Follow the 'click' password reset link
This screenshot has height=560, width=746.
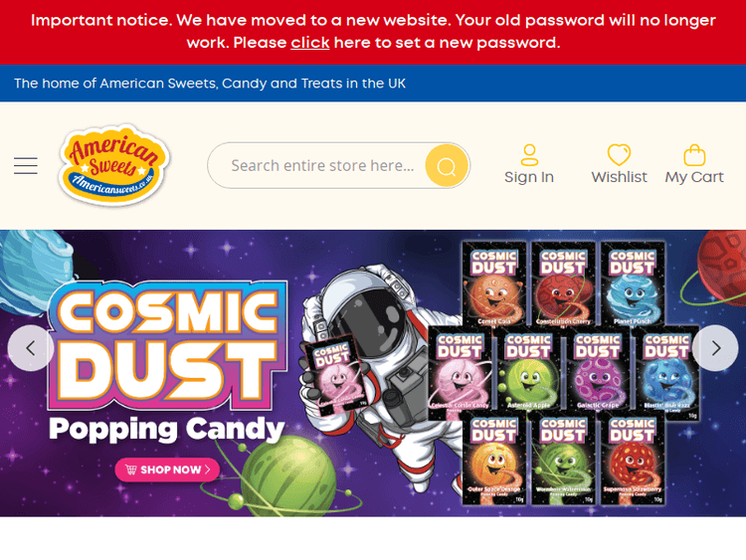coord(310,43)
